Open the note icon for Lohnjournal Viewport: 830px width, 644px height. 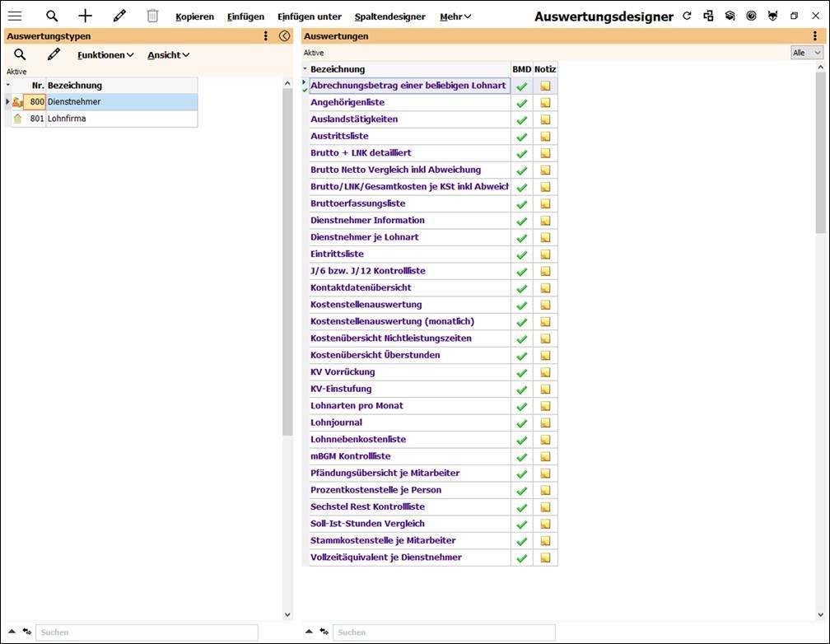pyautogui.click(x=545, y=422)
